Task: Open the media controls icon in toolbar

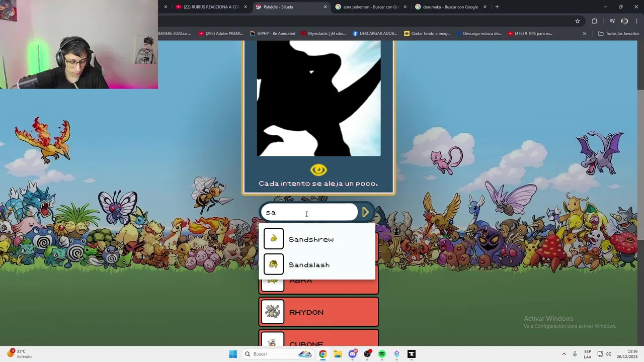Action: (x=612, y=21)
